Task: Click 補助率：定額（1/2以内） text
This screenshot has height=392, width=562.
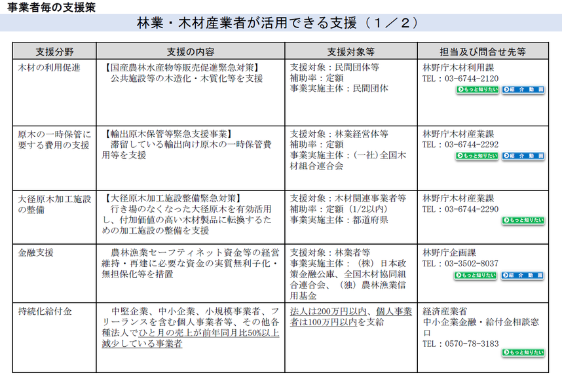Action: coord(339,209)
